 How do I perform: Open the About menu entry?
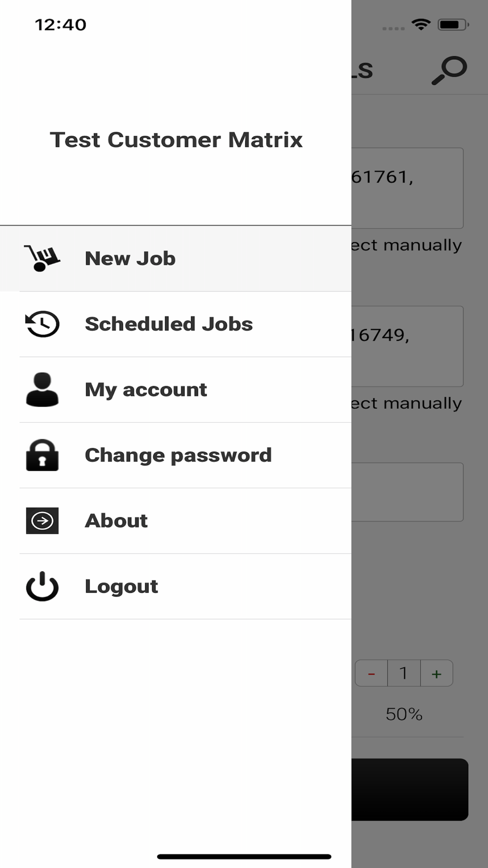[x=116, y=521]
